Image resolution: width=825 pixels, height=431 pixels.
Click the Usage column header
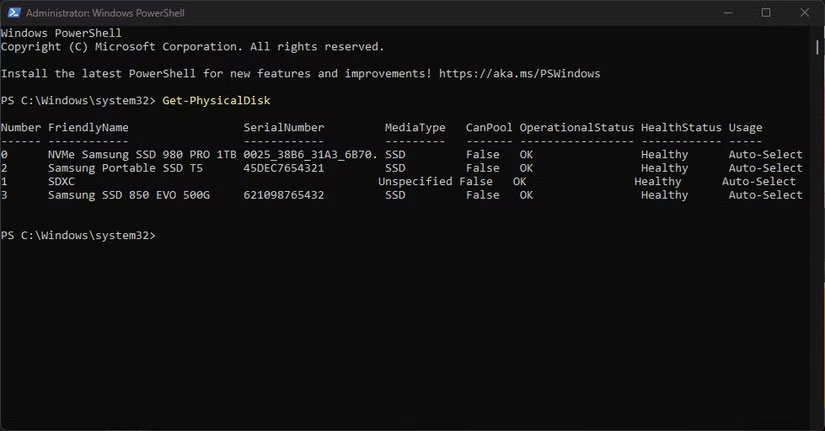pyautogui.click(x=745, y=128)
